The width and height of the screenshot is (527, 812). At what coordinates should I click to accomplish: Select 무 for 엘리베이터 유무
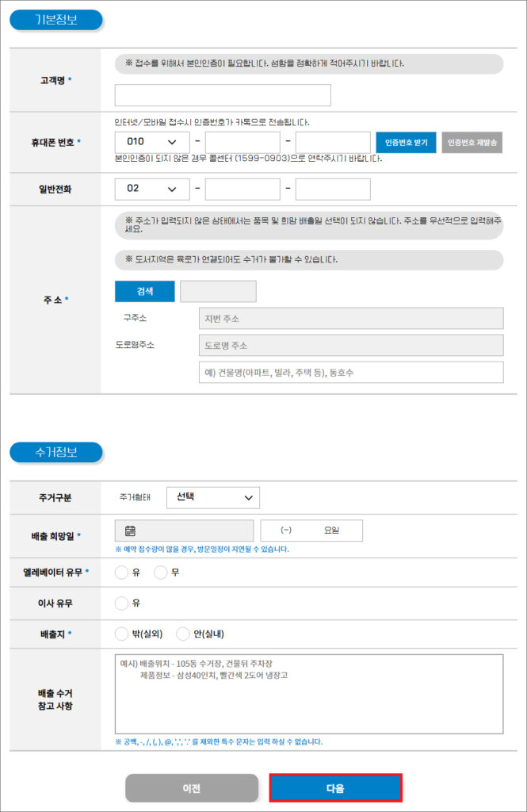(161, 573)
